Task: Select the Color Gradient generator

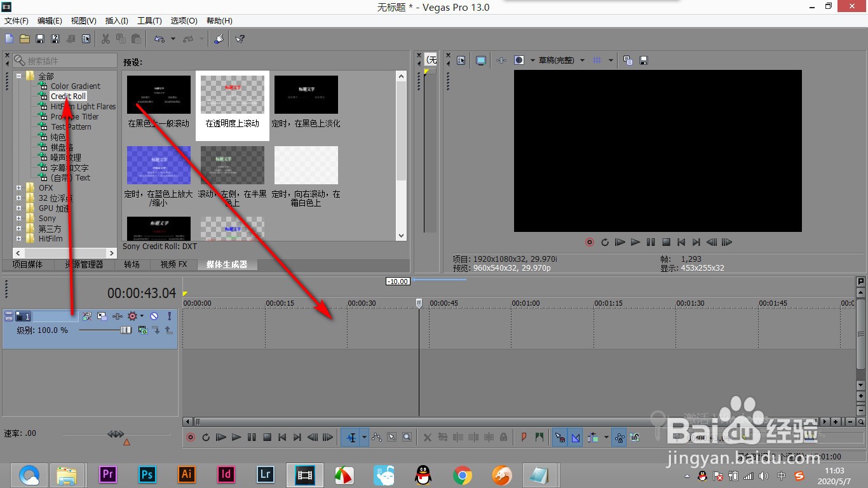Action: click(x=76, y=86)
